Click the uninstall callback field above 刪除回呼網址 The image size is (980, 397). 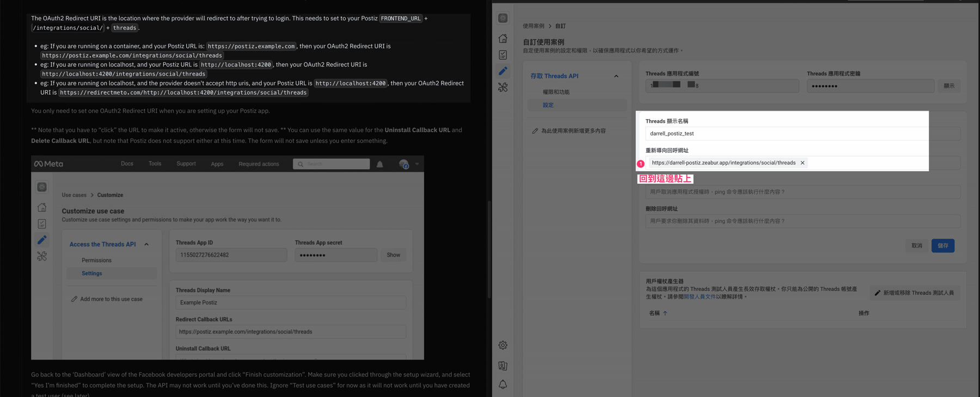[x=803, y=191]
